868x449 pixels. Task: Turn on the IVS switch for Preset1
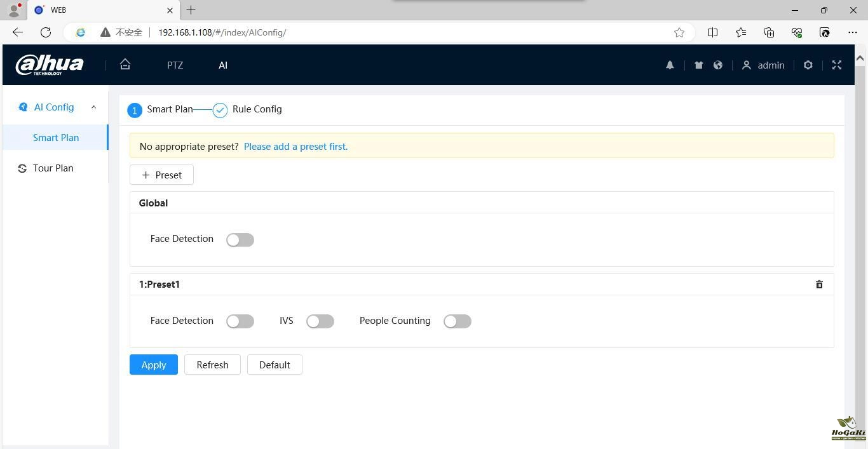tap(320, 321)
